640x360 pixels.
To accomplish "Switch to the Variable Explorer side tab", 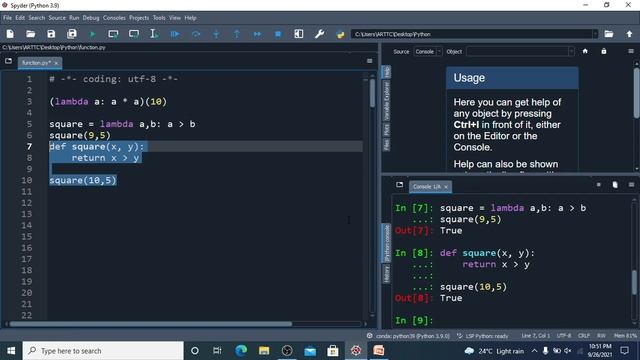I will click(386, 100).
